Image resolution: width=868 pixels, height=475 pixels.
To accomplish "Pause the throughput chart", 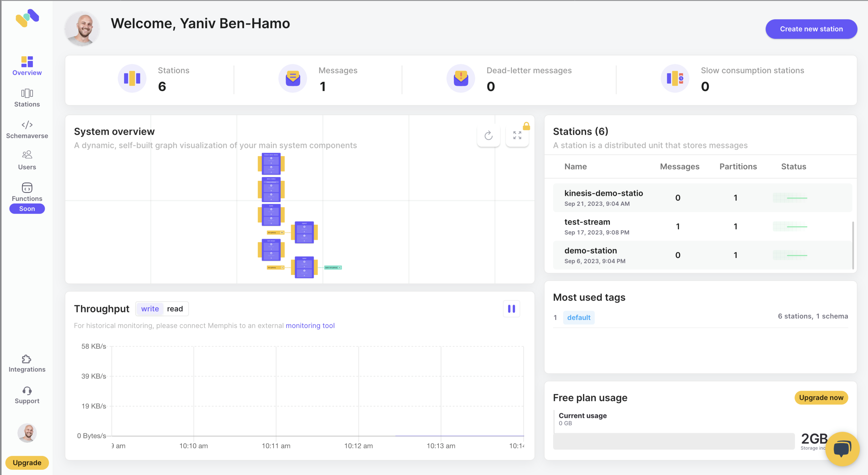I will [x=511, y=309].
